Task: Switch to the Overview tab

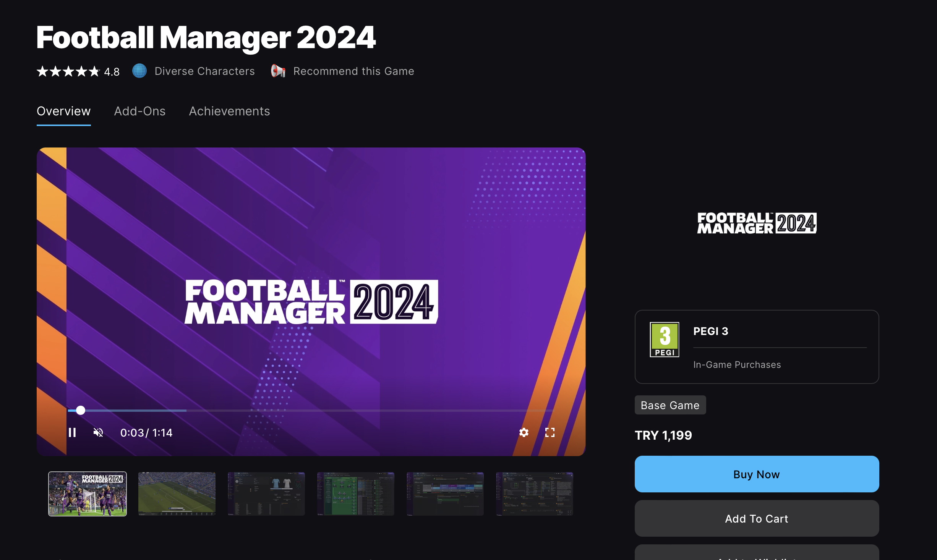Action: 64,111
